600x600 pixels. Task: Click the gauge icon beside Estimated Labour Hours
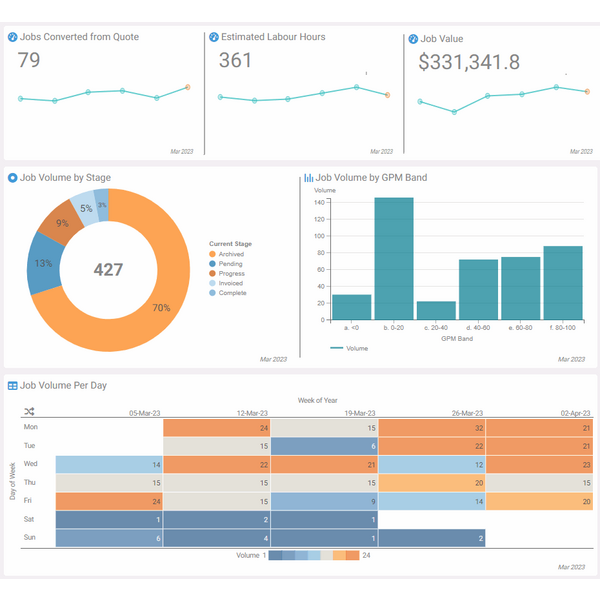(x=213, y=37)
